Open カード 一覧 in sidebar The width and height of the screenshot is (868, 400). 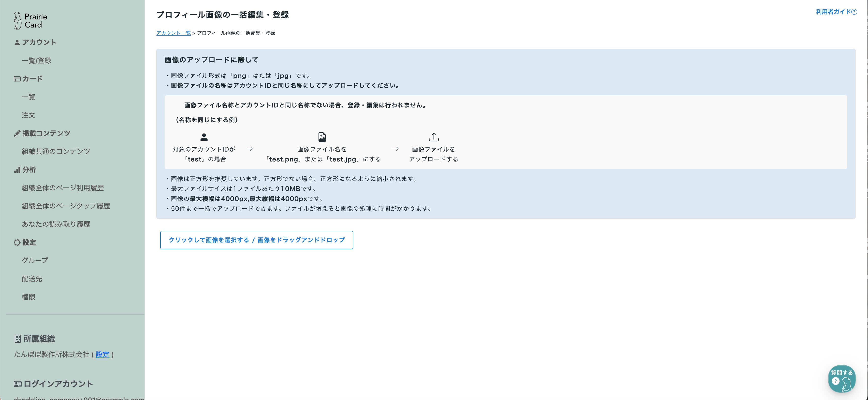[28, 97]
